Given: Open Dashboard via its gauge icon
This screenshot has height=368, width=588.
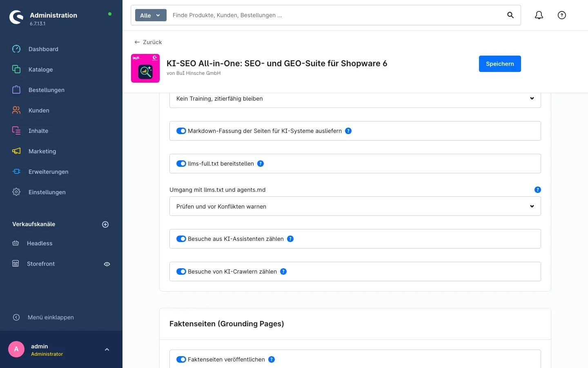Looking at the screenshot, I should pyautogui.click(x=16, y=49).
